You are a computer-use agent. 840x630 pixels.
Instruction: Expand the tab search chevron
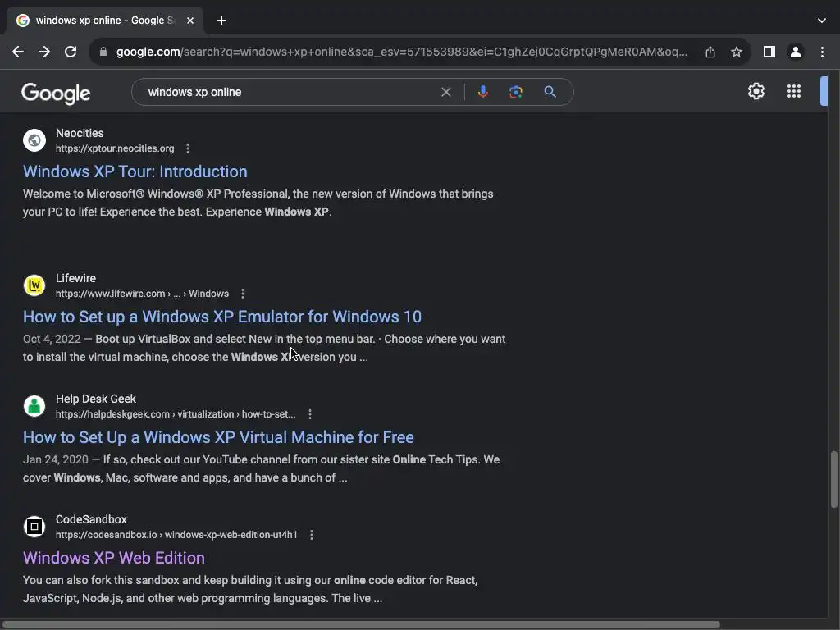coord(822,21)
